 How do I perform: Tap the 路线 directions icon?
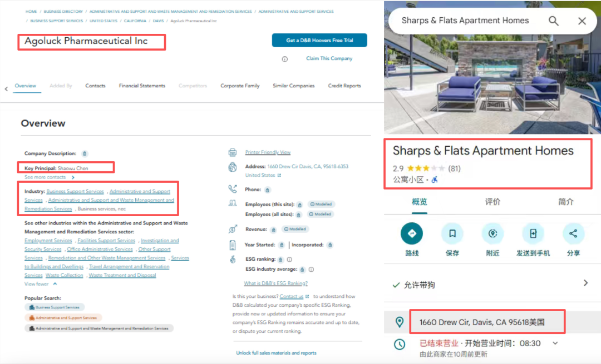[412, 233]
